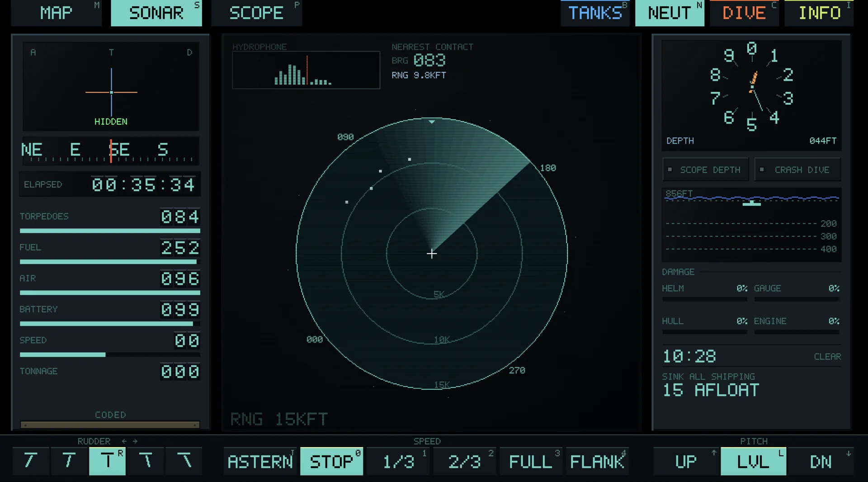Pitch the sub DN

pyautogui.click(x=821, y=461)
